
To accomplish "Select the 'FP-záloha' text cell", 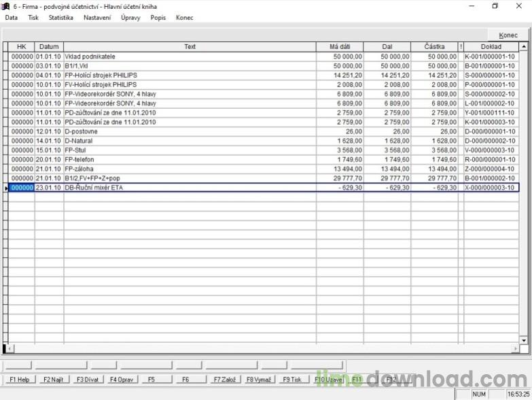I will click(x=190, y=169).
